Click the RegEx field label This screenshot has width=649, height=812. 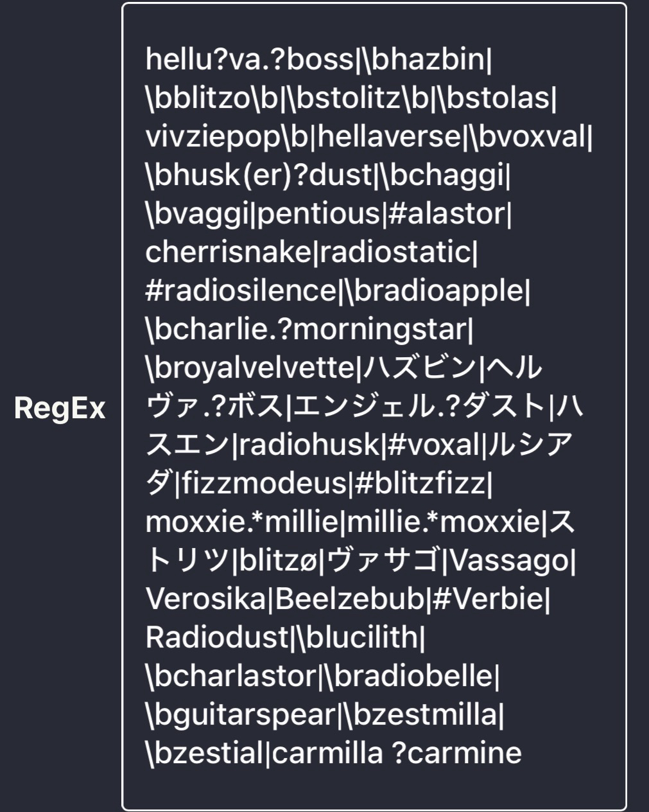pos(60,408)
